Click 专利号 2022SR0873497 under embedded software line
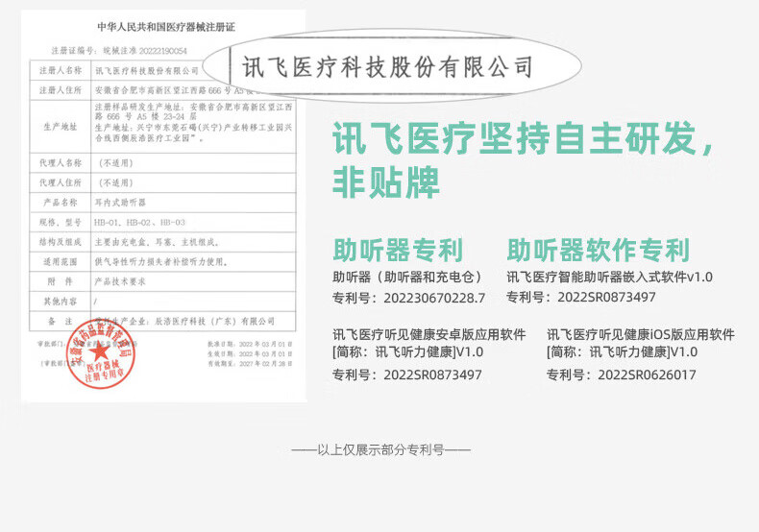Viewport: 759px width, 532px height. pyautogui.click(x=581, y=297)
